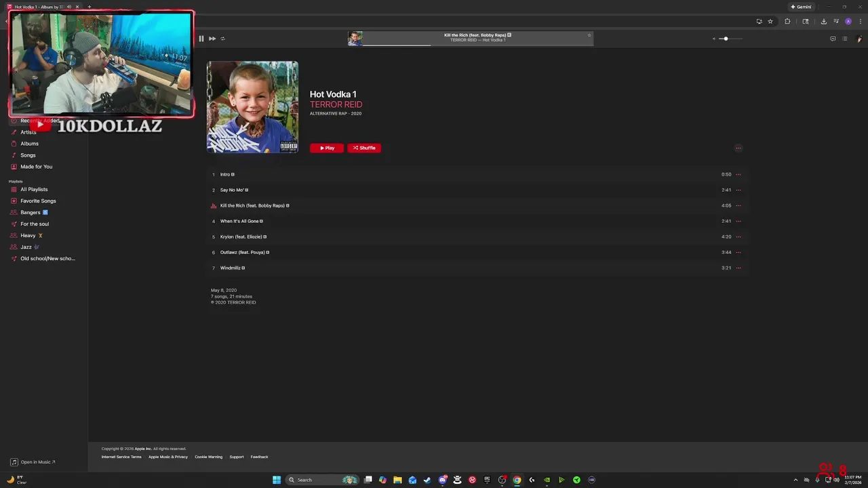
Task: Open Chrome three-dot menu
Action: pyautogui.click(x=860, y=21)
